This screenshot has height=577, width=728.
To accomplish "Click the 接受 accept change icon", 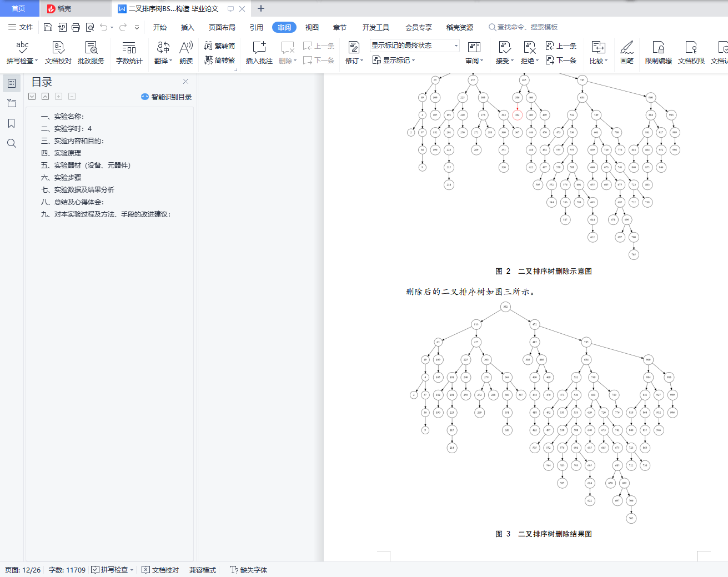I will pos(504,47).
